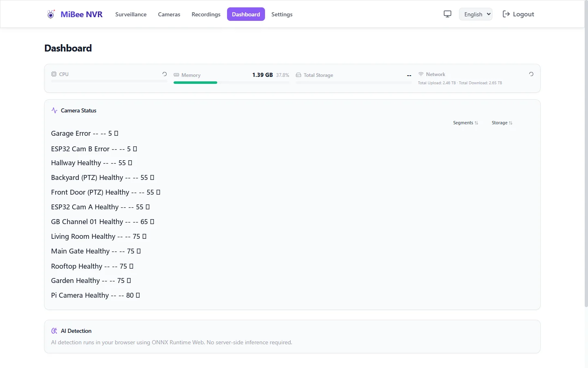The width and height of the screenshot is (588, 368).
Task: Click the Dashboard page heading
Action: point(68,48)
